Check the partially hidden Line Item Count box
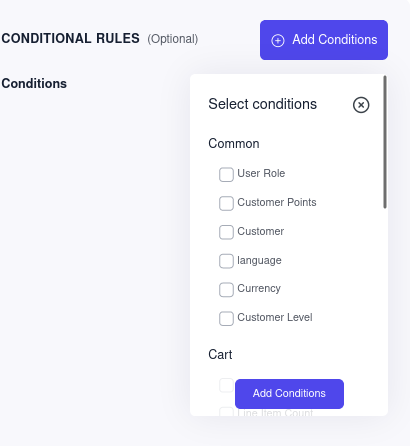The image size is (410, 446). (226, 412)
